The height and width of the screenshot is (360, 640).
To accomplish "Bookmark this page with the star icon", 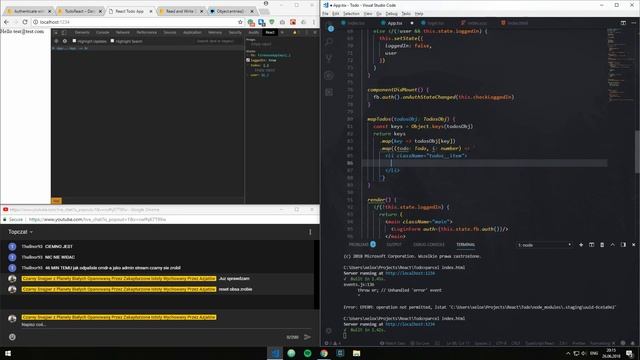I will coord(240,22).
